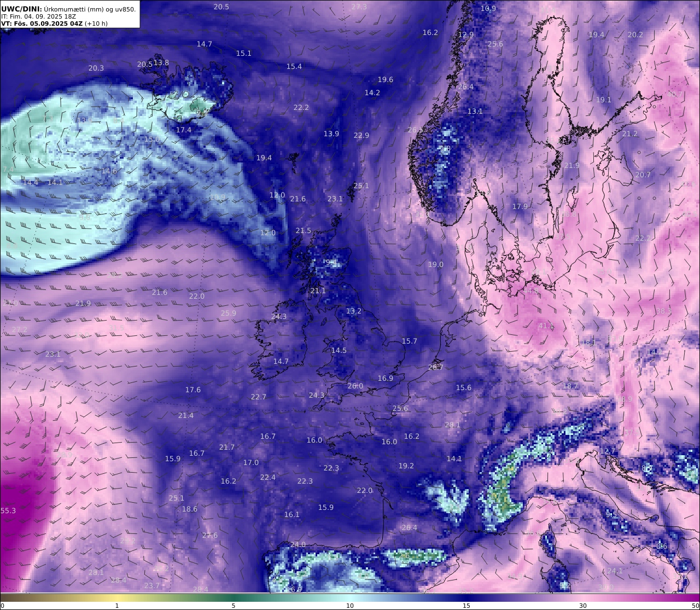Click the map value '19.2' over France

[406, 466]
